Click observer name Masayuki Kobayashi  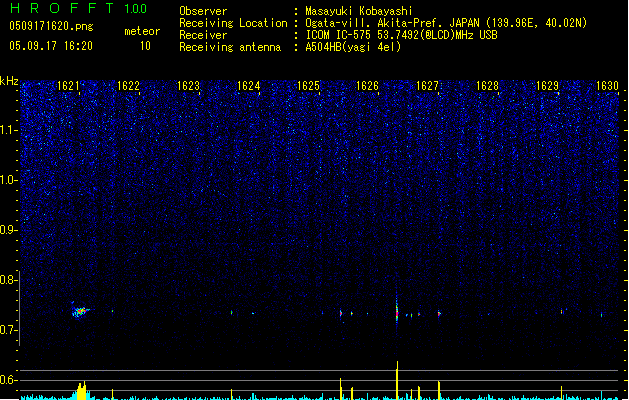point(359,11)
